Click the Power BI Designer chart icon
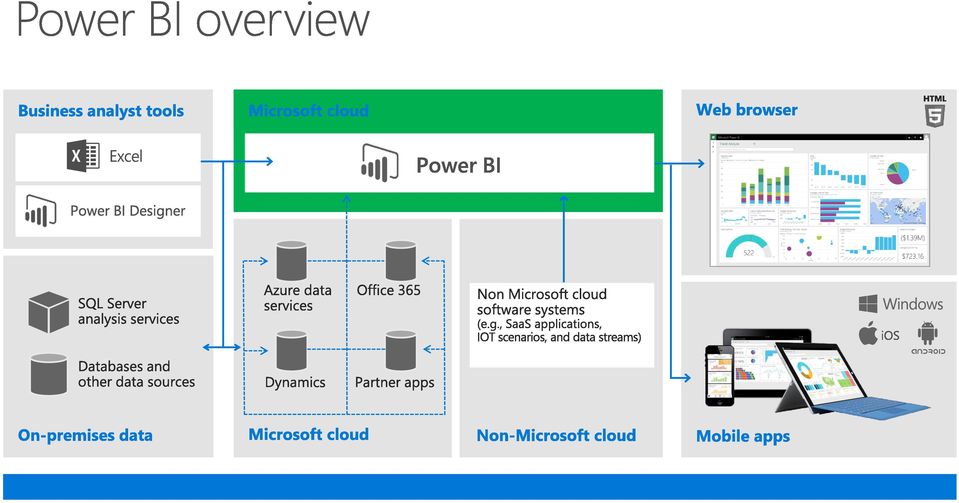The height and width of the screenshot is (503, 959). (x=40, y=211)
